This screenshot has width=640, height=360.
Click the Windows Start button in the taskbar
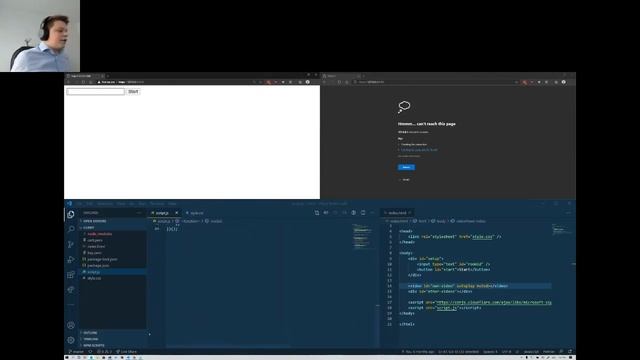(x=67, y=358)
